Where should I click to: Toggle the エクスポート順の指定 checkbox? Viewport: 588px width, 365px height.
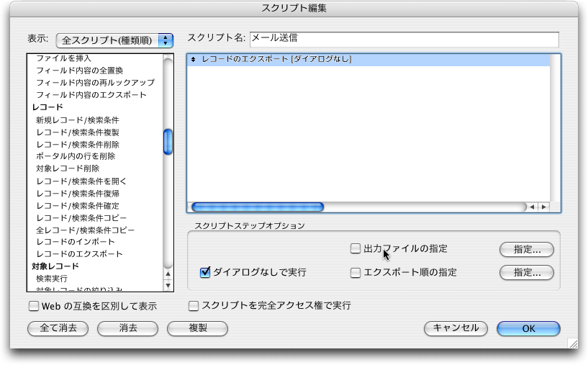tap(356, 273)
